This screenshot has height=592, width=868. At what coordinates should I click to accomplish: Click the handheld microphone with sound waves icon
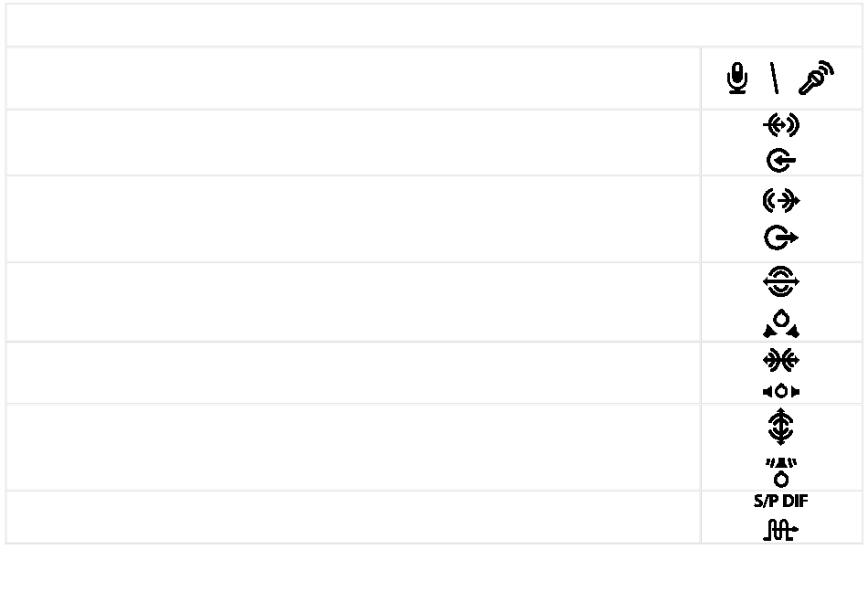816,78
